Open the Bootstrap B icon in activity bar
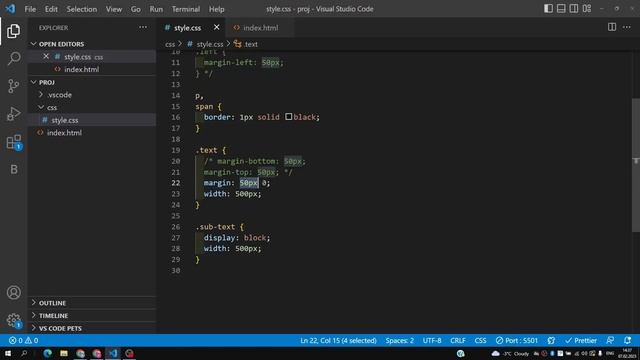The image size is (640, 360). pyautogui.click(x=13, y=169)
